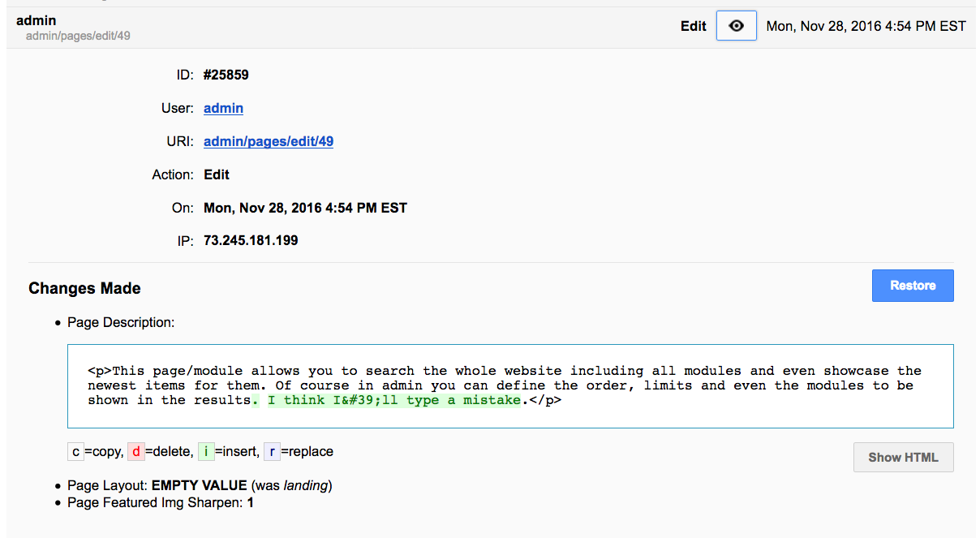Click the red 'd' delete legend badge
This screenshot has height=538, width=980.
tap(136, 451)
